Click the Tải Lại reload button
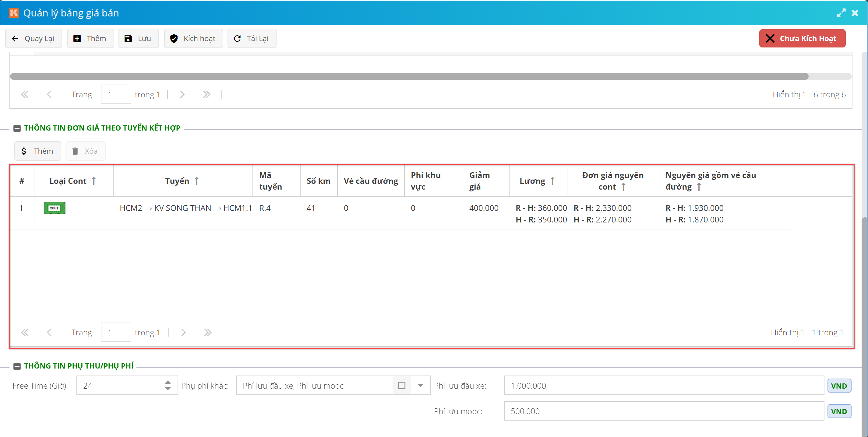This screenshot has width=868, height=437. pos(251,38)
